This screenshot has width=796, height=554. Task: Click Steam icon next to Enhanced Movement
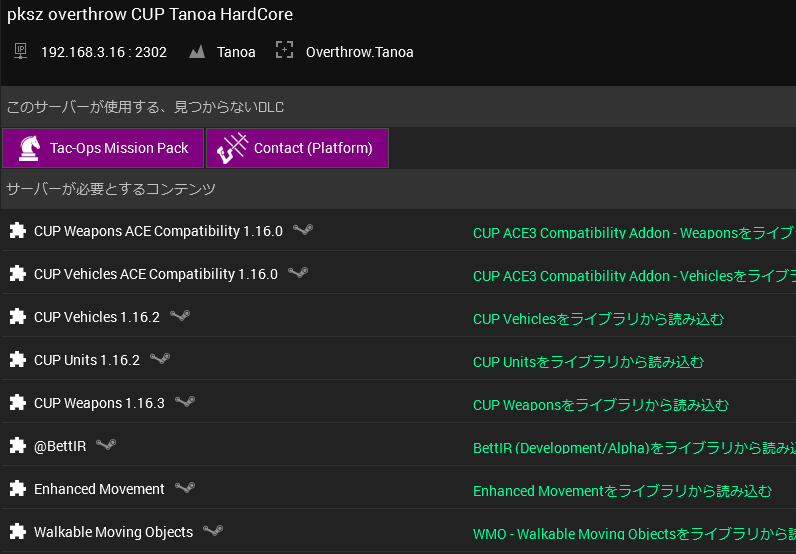[185, 488]
